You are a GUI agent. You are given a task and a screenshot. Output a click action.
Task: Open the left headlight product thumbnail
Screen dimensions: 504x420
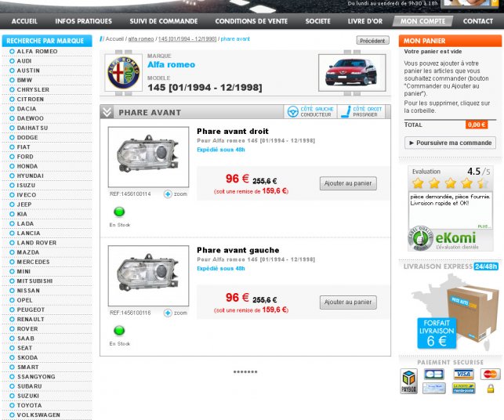[x=148, y=276]
